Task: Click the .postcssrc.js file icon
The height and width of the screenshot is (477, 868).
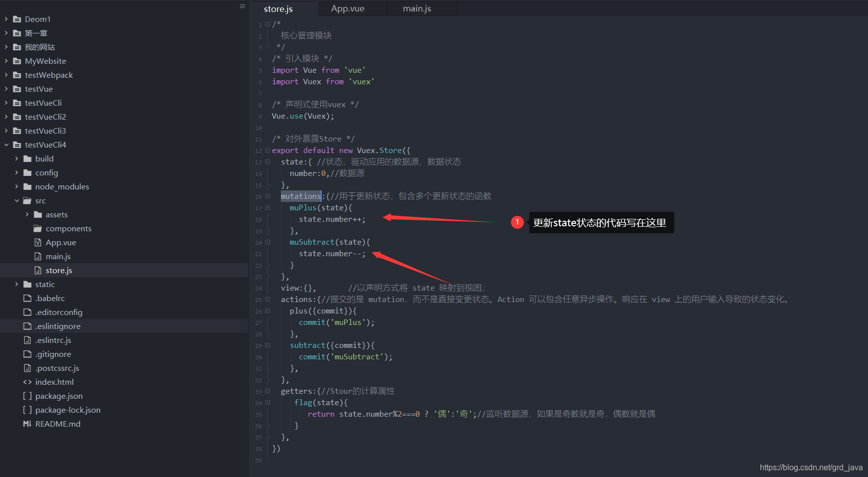Action: tap(27, 368)
